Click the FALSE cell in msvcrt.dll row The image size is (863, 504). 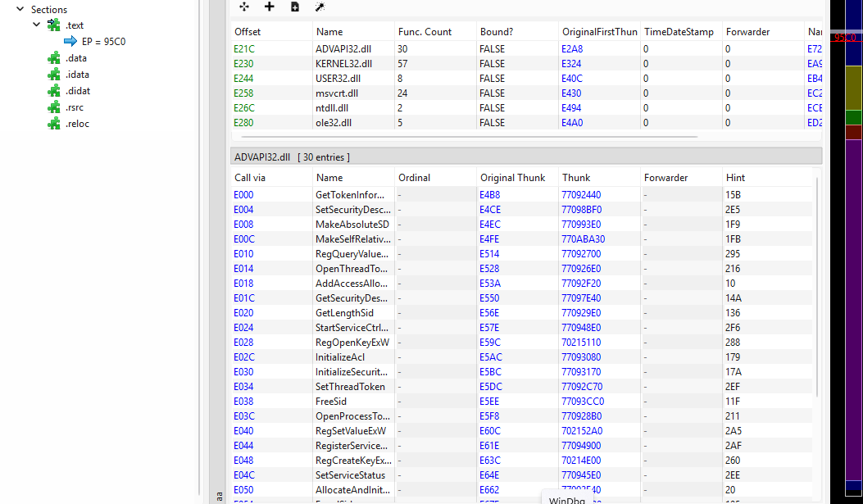click(x=492, y=93)
